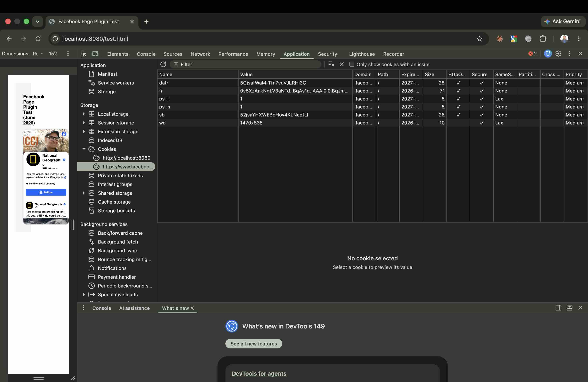Close the What's new drawer tab
The height and width of the screenshot is (382, 588).
(x=192, y=308)
